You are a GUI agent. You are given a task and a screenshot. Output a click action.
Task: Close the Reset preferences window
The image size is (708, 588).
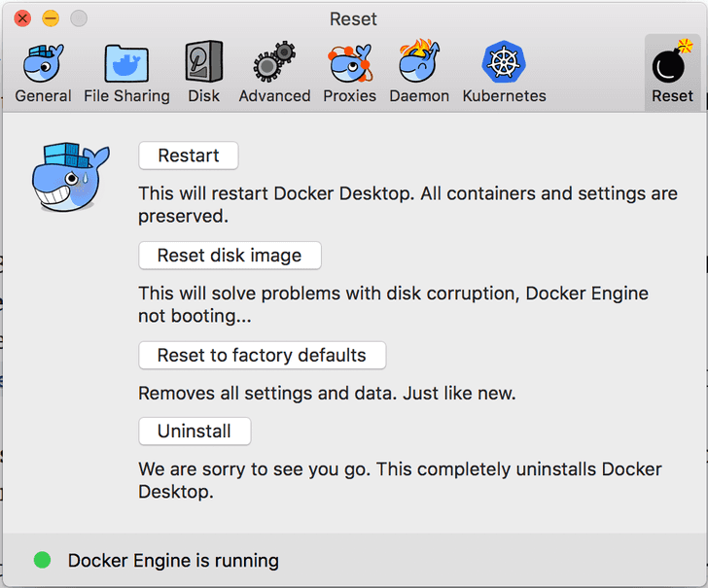(22, 18)
